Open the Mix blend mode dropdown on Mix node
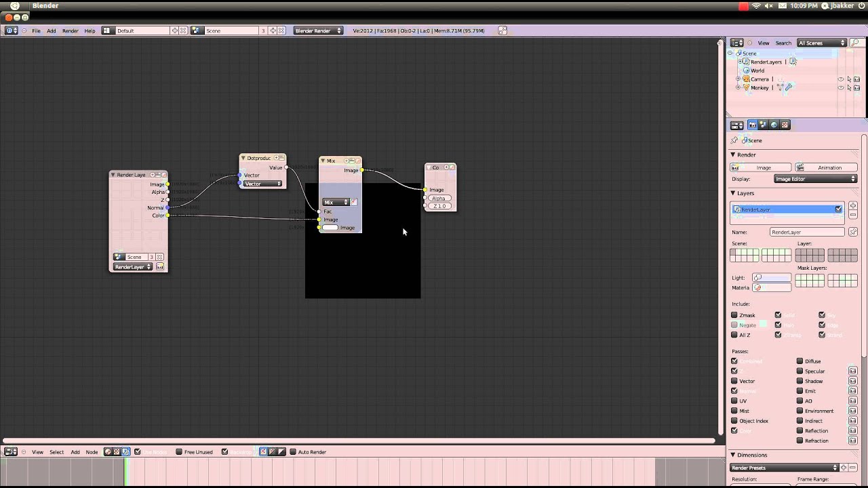The image size is (868, 488). tap(336, 202)
